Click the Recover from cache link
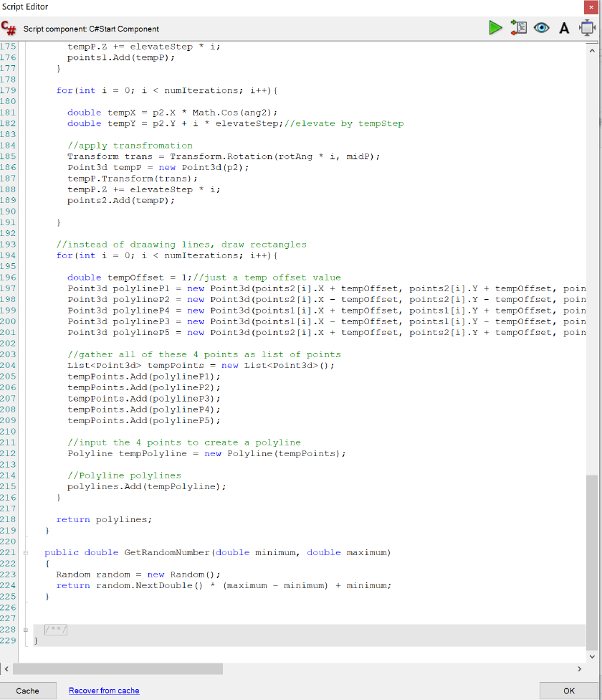 point(104,691)
